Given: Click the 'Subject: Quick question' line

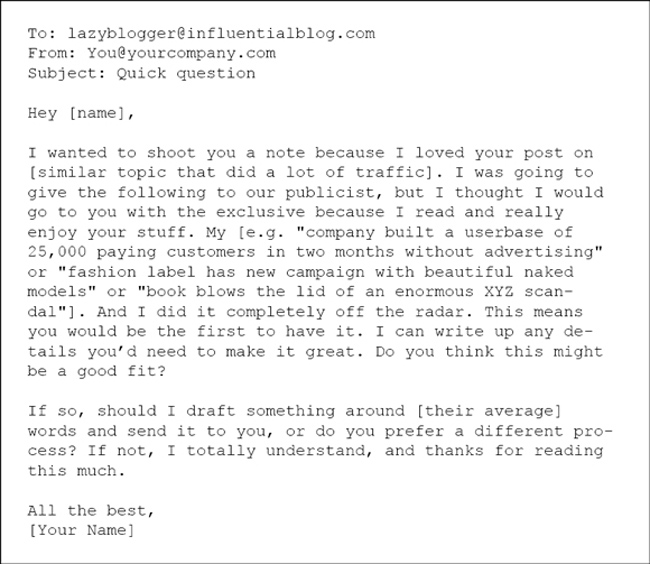Looking at the screenshot, I should point(141,73).
